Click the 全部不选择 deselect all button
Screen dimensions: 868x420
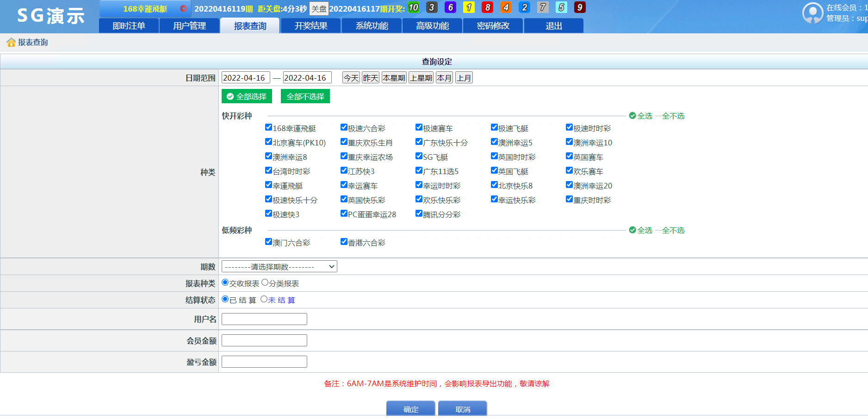click(x=305, y=96)
